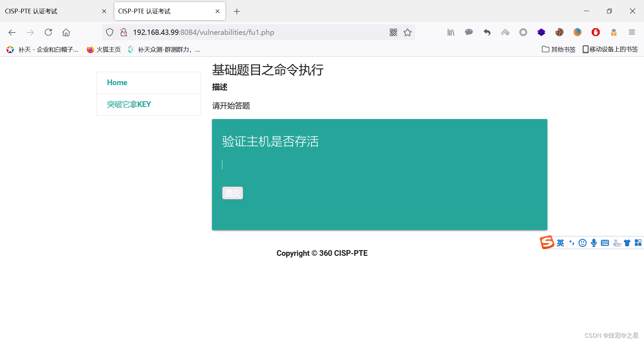Focus the host address input field
The height and width of the screenshot is (342, 644).
click(380, 165)
